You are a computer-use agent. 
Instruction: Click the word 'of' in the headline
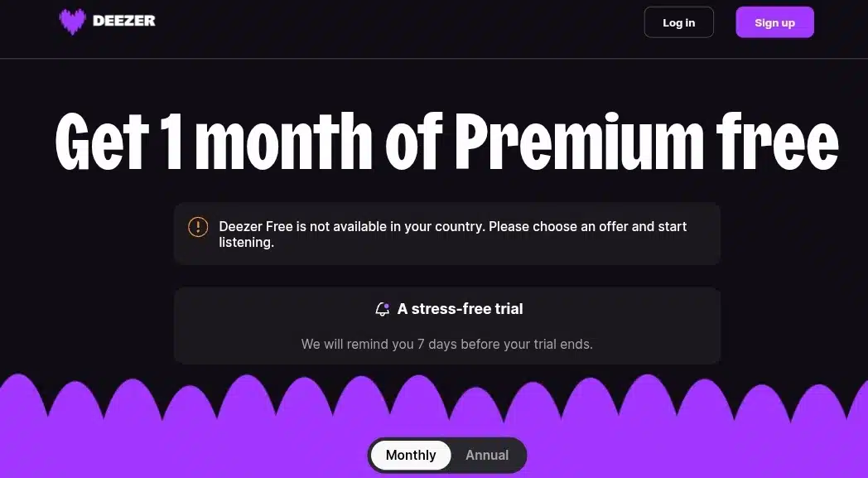coord(414,141)
